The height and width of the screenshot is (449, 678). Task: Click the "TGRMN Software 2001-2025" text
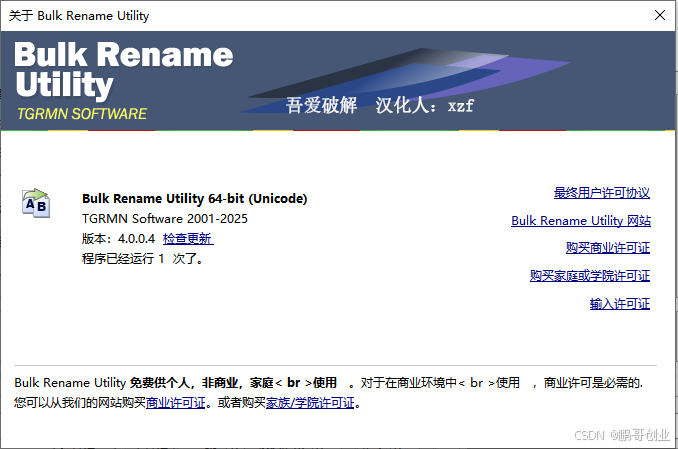[165, 218]
